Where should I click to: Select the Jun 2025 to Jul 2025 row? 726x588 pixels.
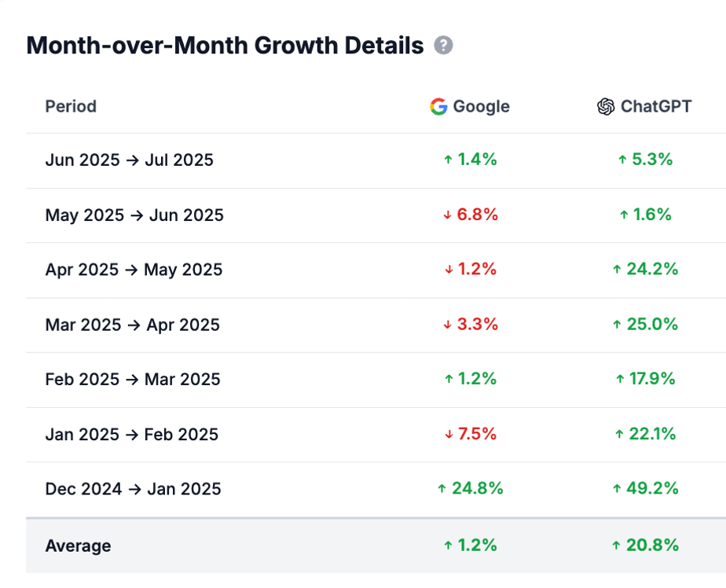128,160
